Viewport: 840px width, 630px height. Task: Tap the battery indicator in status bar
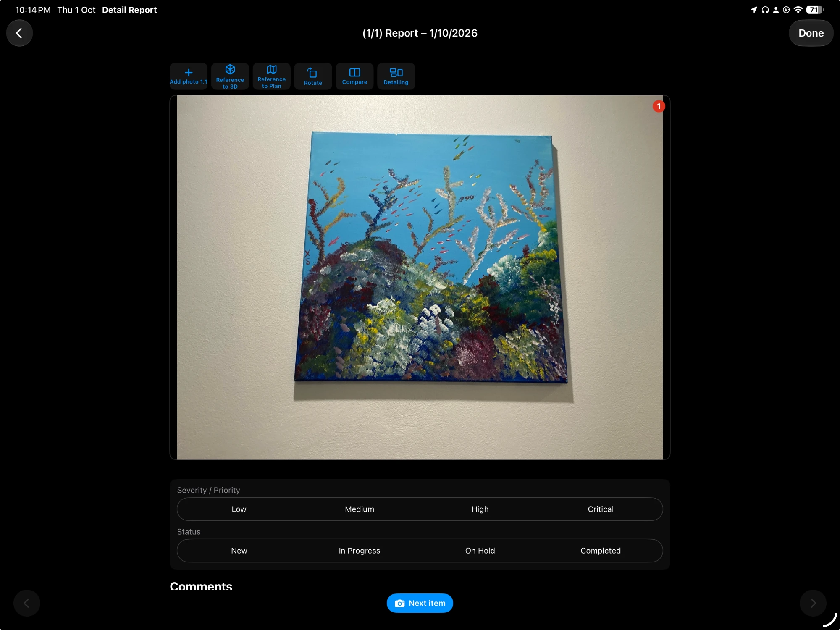(x=815, y=10)
